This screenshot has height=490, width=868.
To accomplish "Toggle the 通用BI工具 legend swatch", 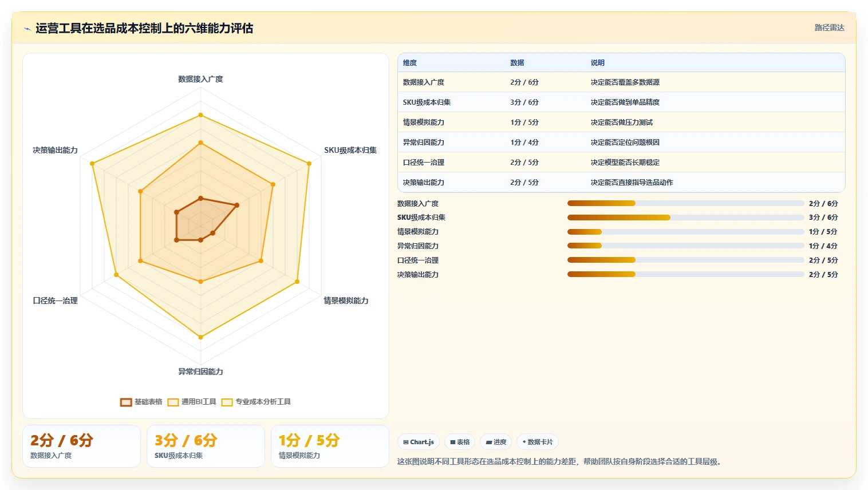I will coord(173,402).
